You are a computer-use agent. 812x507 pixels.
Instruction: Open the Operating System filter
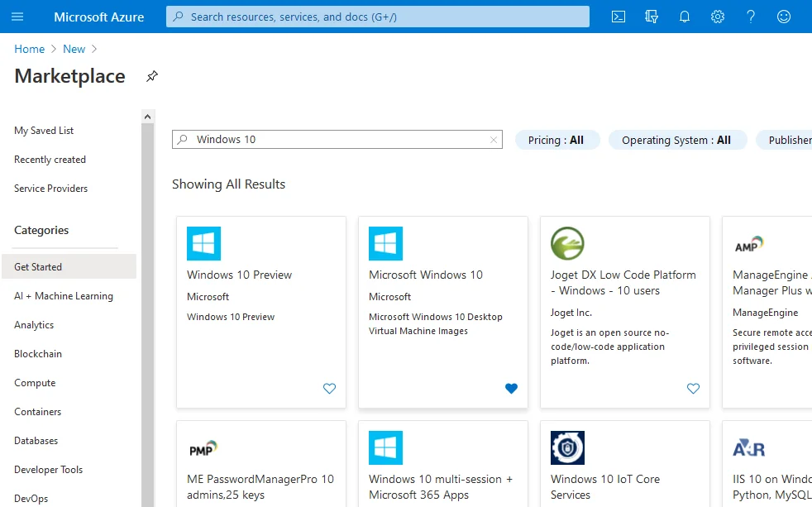point(677,140)
